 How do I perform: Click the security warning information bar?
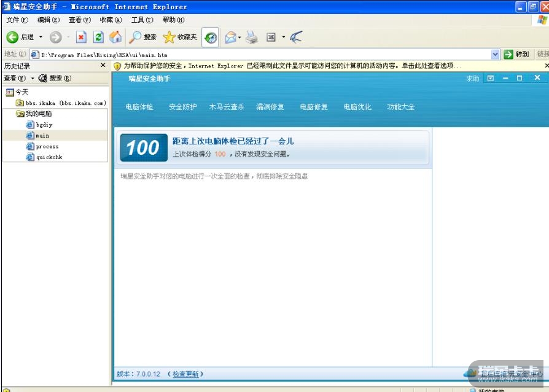pyautogui.click(x=289, y=66)
